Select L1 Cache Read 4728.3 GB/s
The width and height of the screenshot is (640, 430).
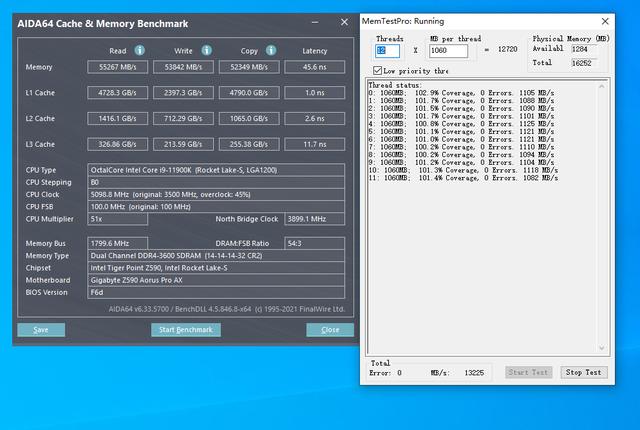pyautogui.click(x=118, y=93)
